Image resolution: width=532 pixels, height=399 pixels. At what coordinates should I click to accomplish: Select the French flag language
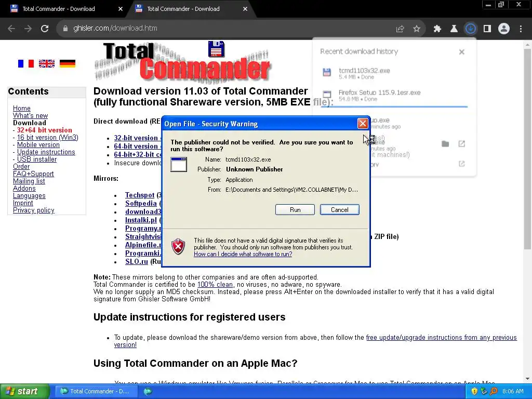click(26, 63)
